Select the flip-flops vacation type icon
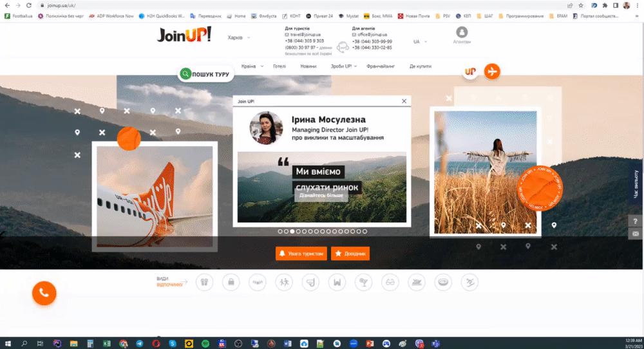 click(204, 282)
